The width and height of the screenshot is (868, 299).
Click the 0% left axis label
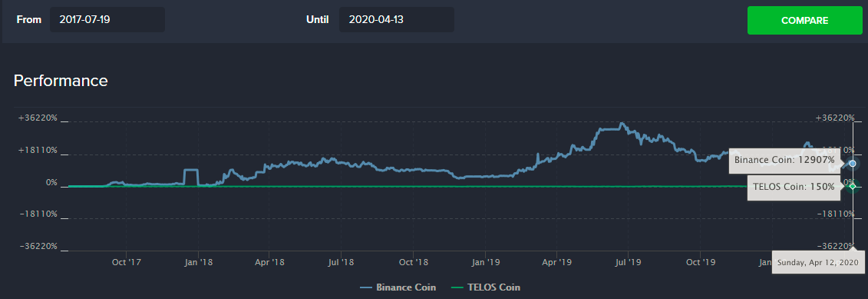(51, 182)
